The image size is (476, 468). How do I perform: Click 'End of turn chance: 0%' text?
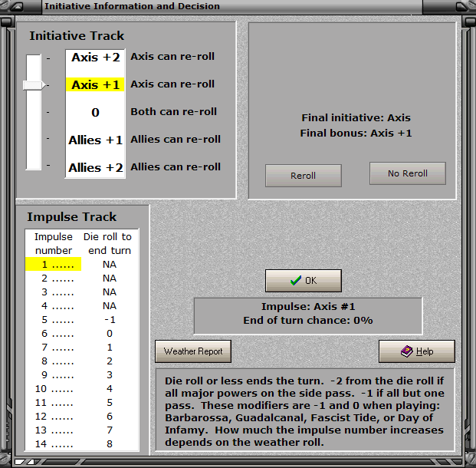[308, 320]
